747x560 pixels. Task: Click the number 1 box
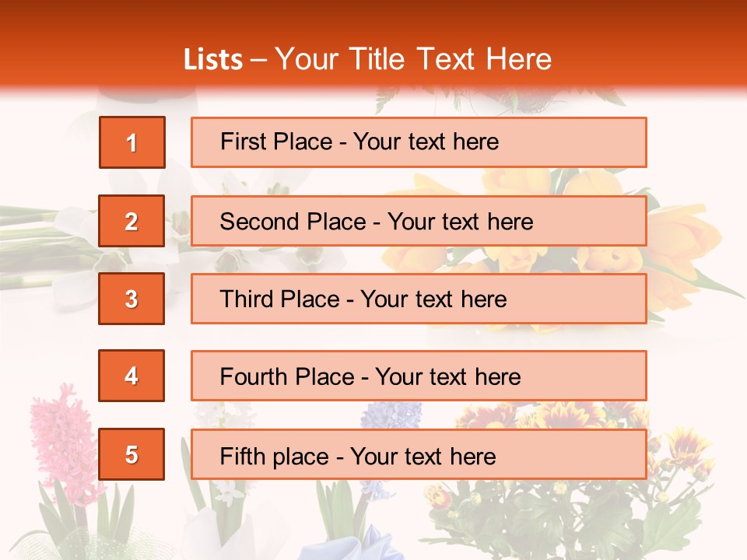click(x=132, y=142)
